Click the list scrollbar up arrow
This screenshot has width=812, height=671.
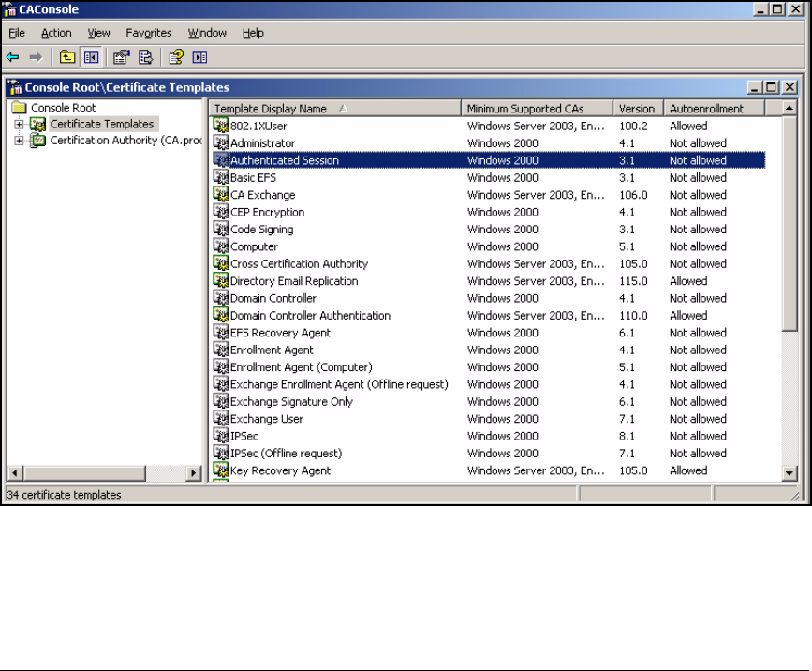click(790, 109)
